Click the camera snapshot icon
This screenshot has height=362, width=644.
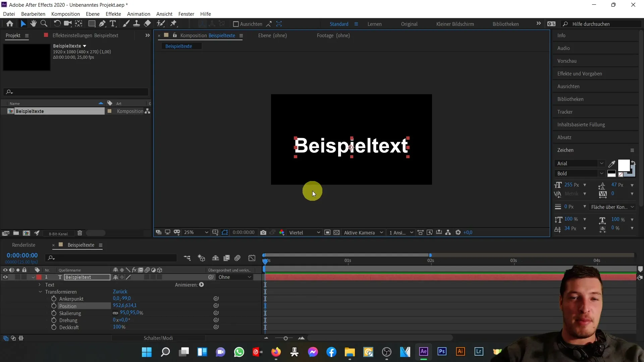tap(263, 232)
